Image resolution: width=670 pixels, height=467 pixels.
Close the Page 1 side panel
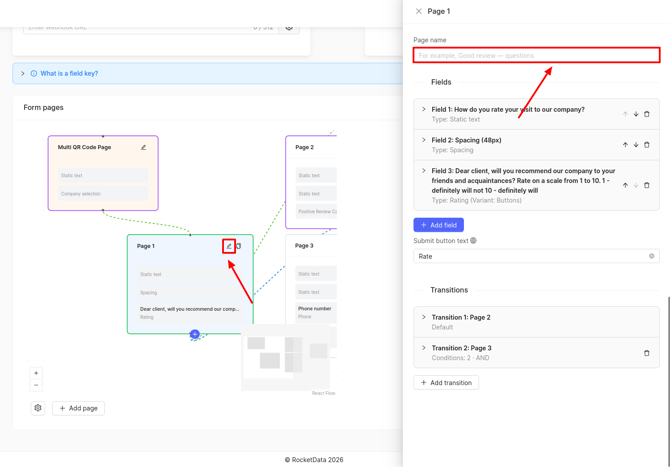click(x=419, y=12)
